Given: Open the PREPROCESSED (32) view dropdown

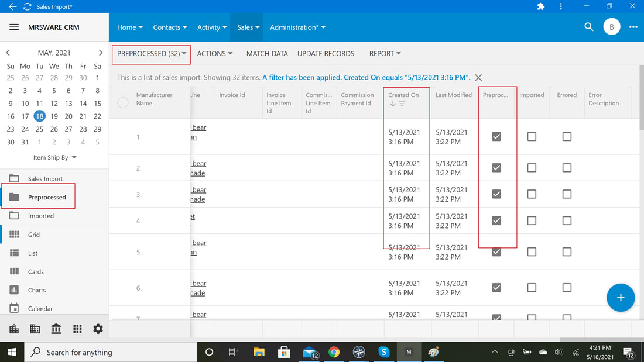Looking at the screenshot, I should [152, 54].
